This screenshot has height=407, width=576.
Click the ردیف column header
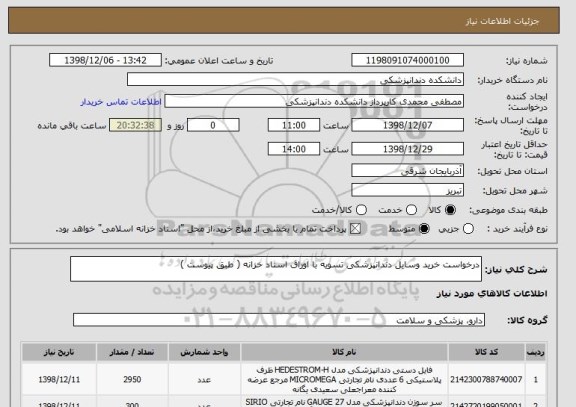coord(536,352)
